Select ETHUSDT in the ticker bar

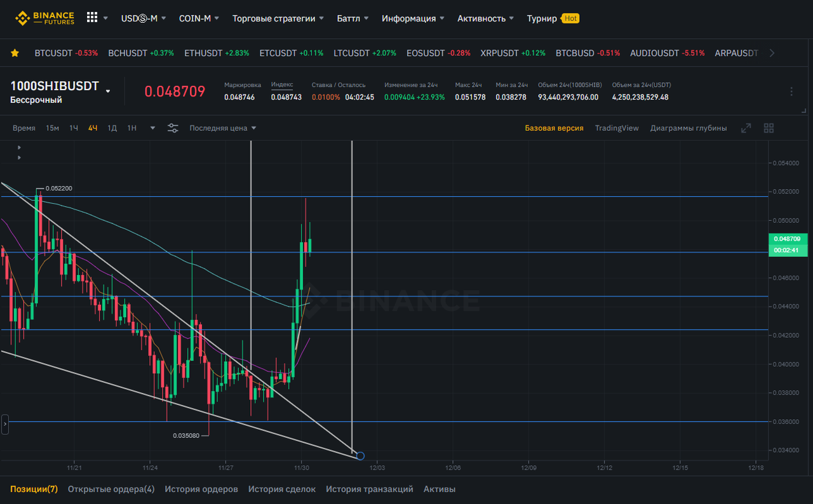click(x=217, y=53)
